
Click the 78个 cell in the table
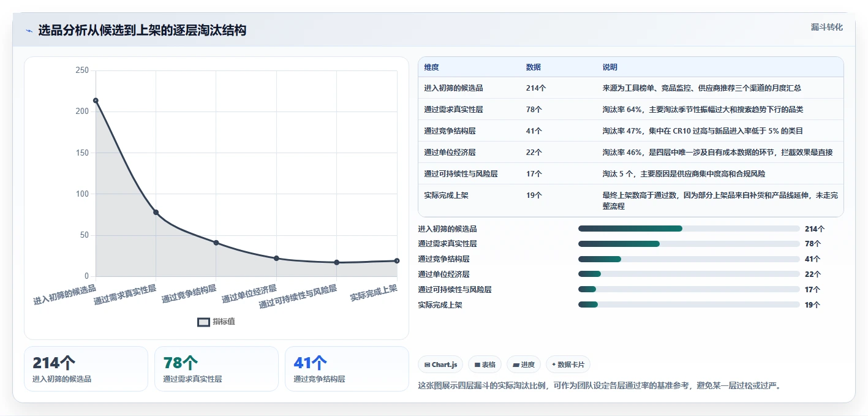coord(558,109)
